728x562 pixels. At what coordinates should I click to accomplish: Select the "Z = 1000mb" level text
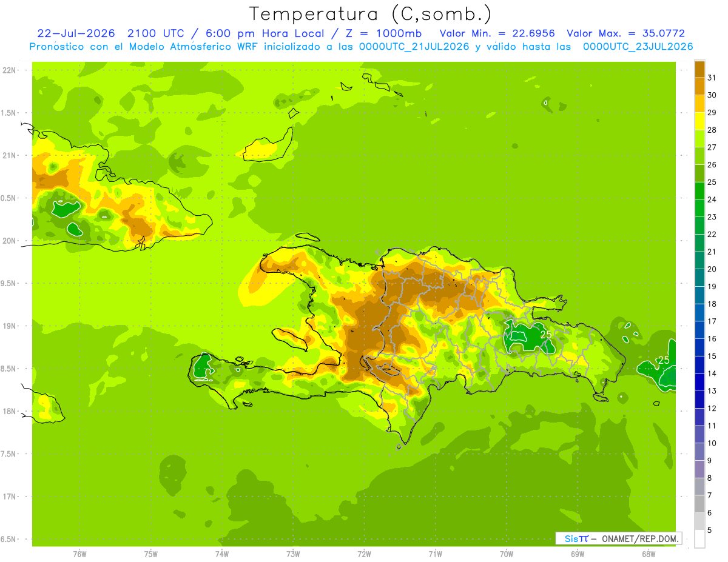pos(383,33)
